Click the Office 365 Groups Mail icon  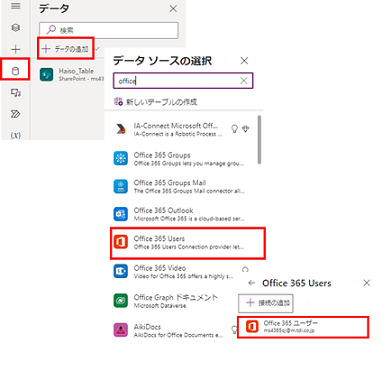coord(120,186)
